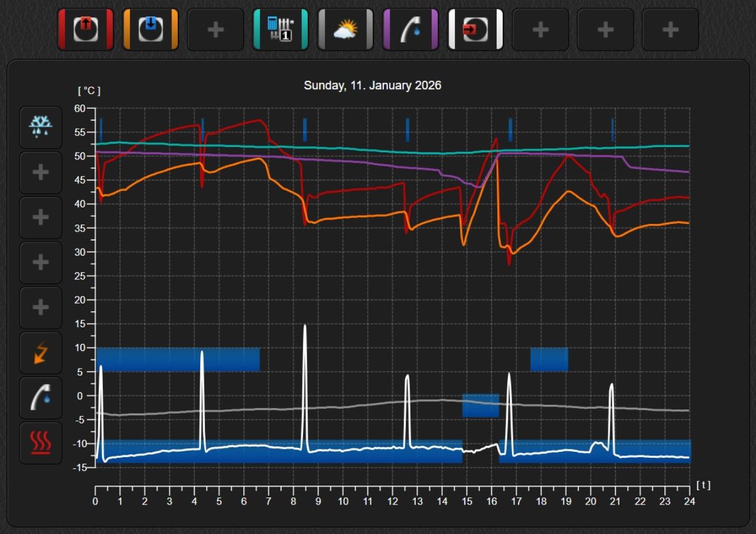The image size is (756, 534).
Task: Click the first plus slot right of the white button
Action: coord(540,30)
